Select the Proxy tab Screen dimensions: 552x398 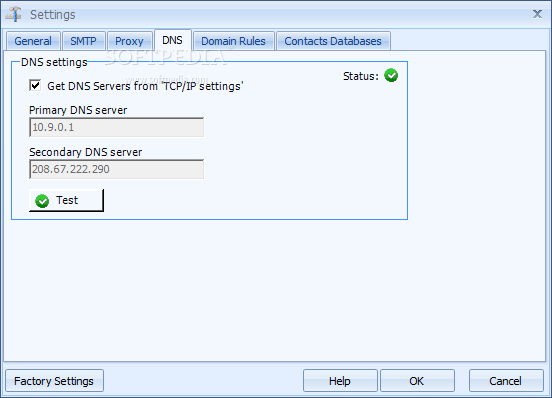coord(129,41)
